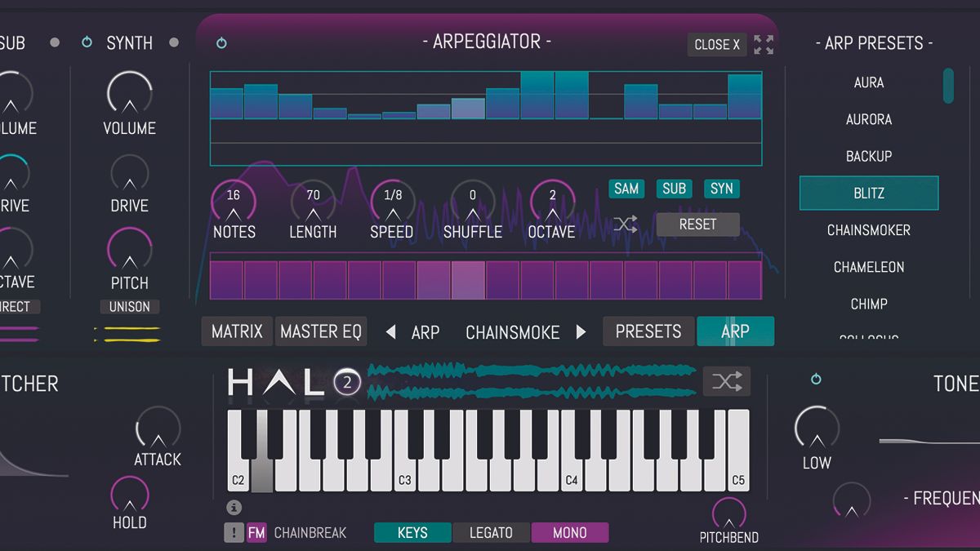Enable MONO mode
This screenshot has height=551, width=980.
coord(569,533)
